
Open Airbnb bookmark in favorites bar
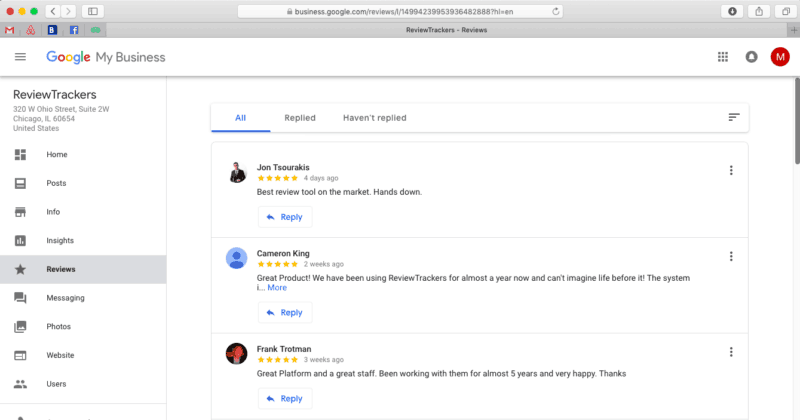point(31,30)
